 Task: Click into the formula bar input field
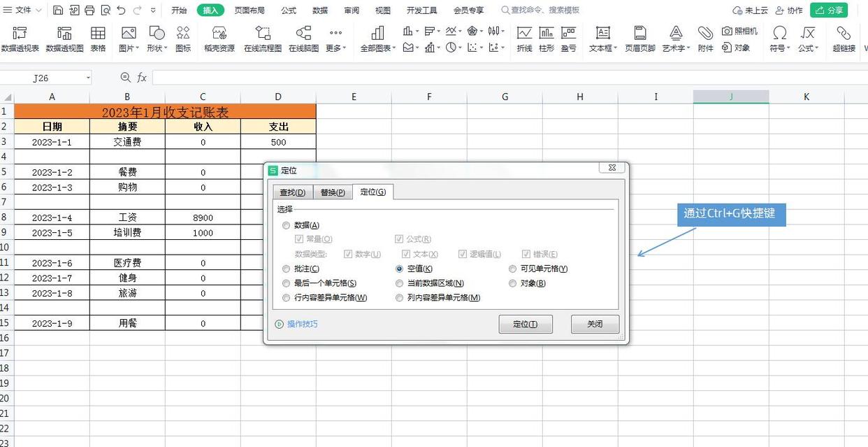[x=509, y=78]
